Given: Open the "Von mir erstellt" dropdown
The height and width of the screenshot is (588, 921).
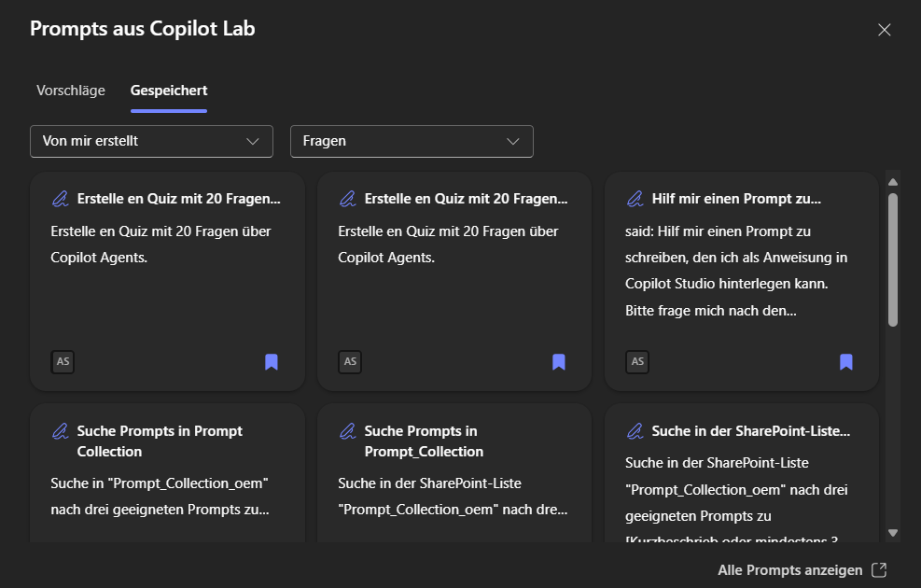Looking at the screenshot, I should click(151, 141).
